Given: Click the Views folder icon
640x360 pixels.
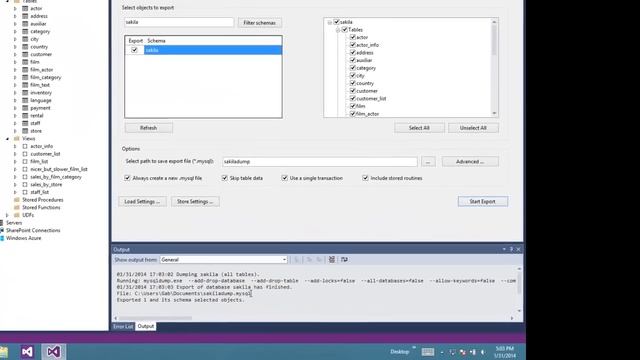Looking at the screenshot, I should point(17,139).
